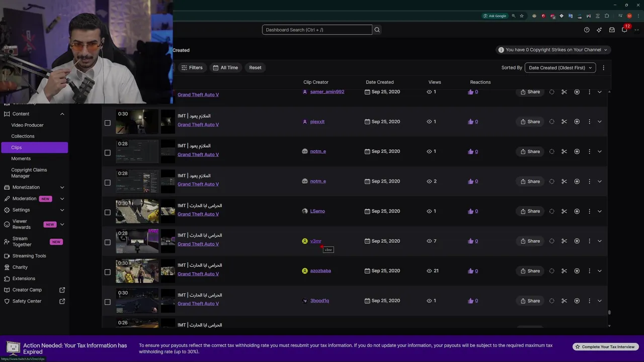Expand the Settings section chevron
The image size is (644, 362).
pos(62,210)
